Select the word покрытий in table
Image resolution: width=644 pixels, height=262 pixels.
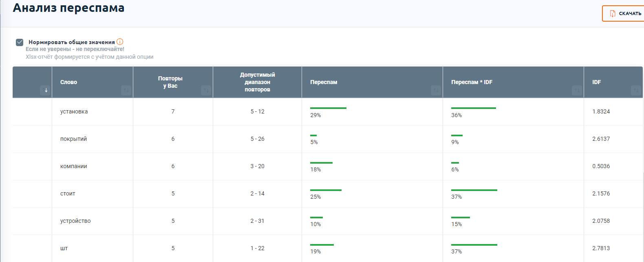pyautogui.click(x=73, y=139)
